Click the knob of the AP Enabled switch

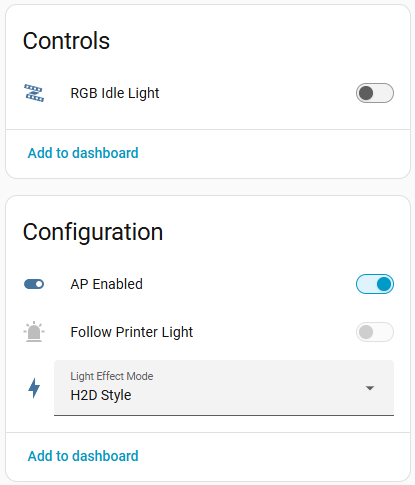[384, 284]
